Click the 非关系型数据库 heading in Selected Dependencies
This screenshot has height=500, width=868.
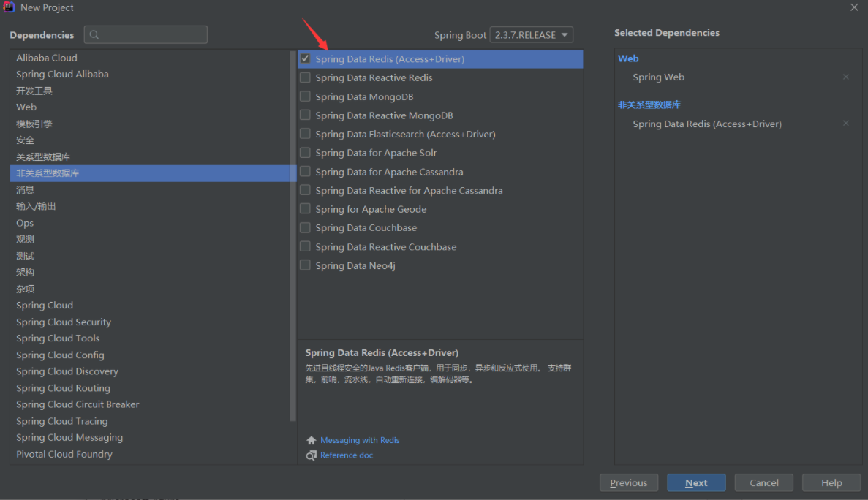(649, 105)
